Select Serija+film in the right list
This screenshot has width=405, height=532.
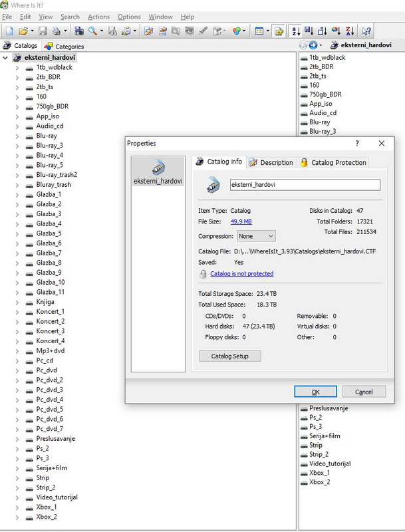[x=325, y=436]
